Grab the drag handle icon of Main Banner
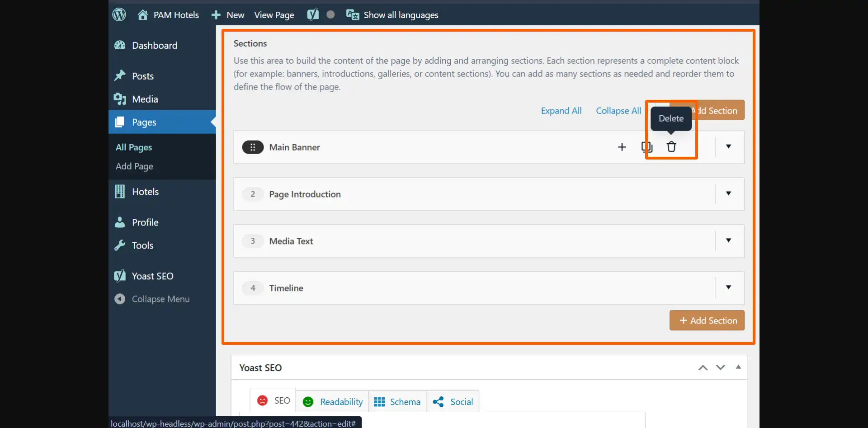This screenshot has height=428, width=868. point(253,147)
